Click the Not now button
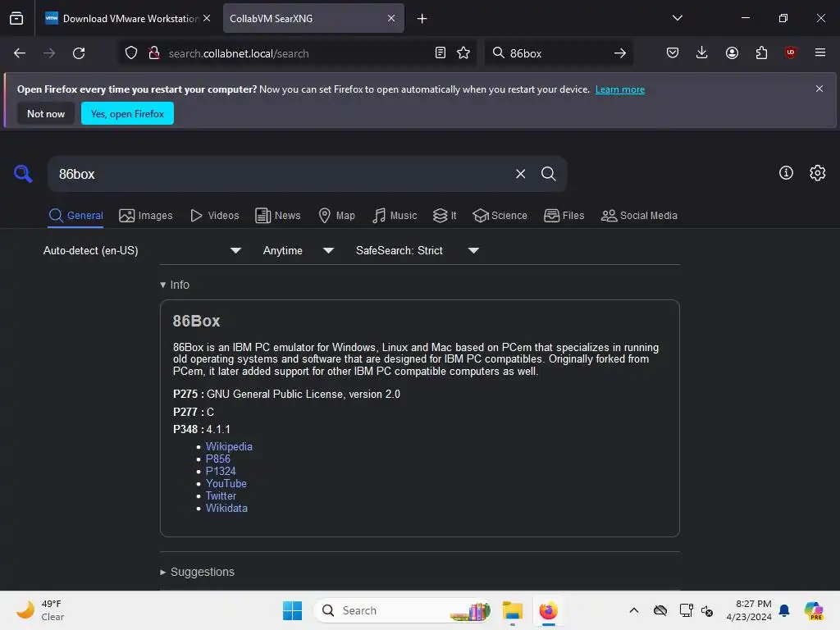840x630 pixels. (46, 113)
